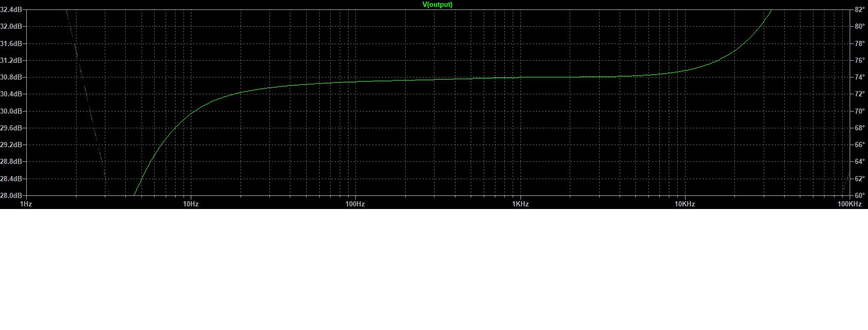Viewport: 868px width, 330px height.
Task: Click the 100KHz frequency axis label
Action: point(849,204)
